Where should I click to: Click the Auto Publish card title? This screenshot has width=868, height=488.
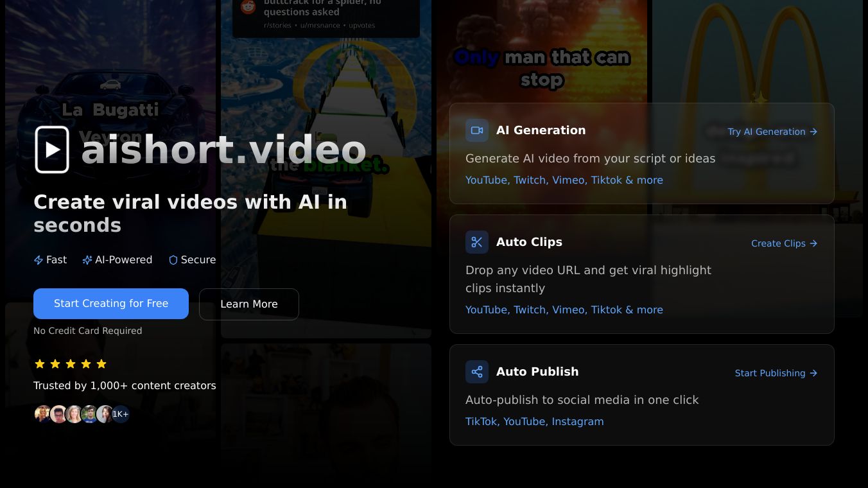coord(537,372)
